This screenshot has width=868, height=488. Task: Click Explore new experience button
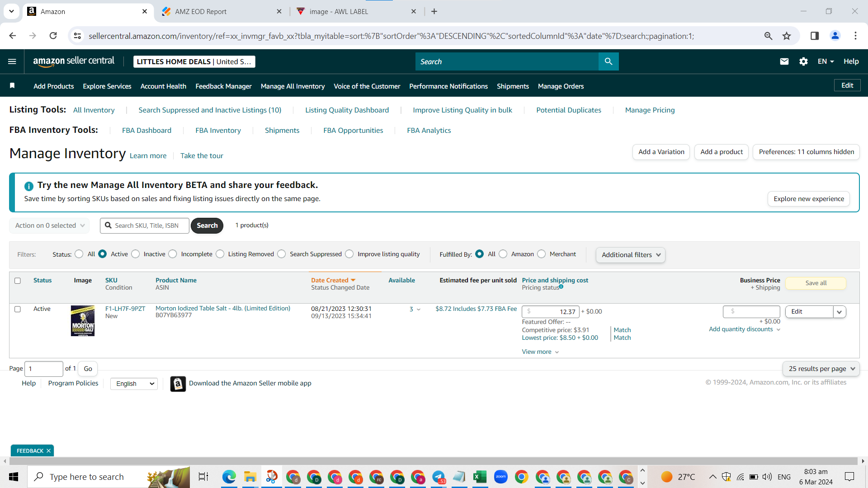click(809, 199)
